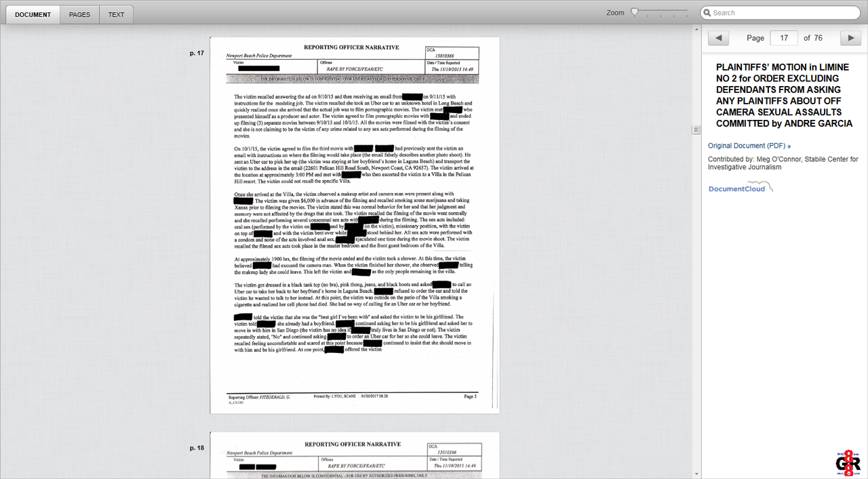Go to next page arrow button
The image size is (868, 479).
coord(850,38)
